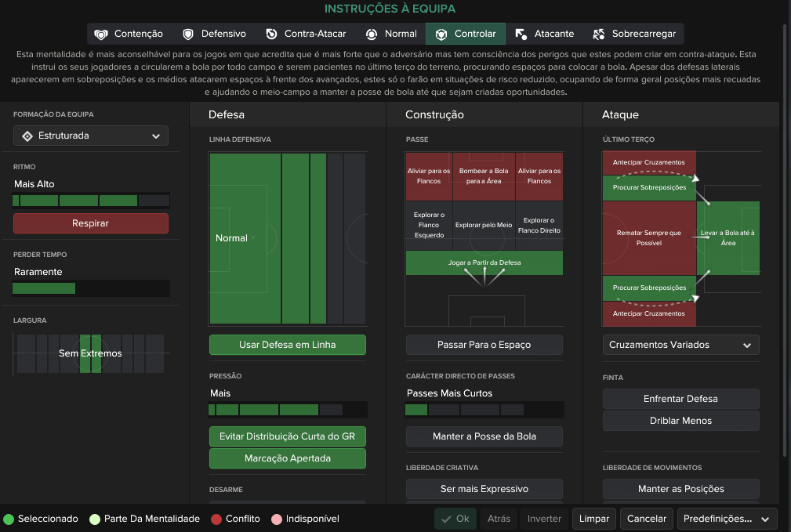Toggle Driblar Menos

(x=681, y=421)
